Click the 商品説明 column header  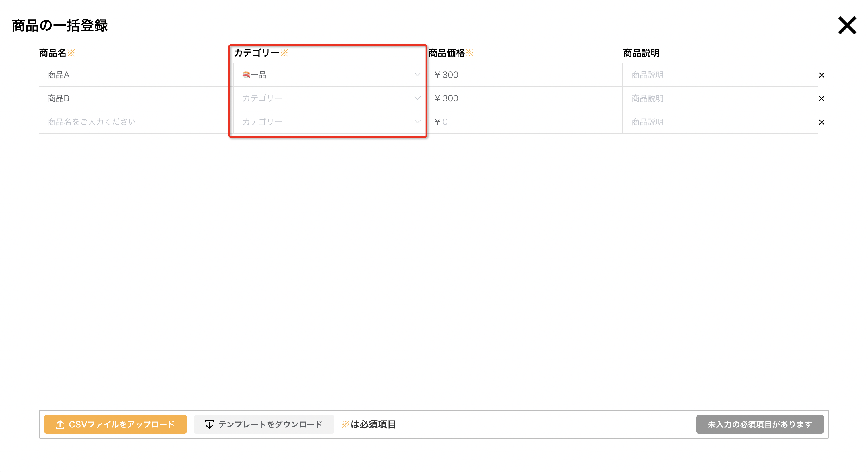(641, 53)
